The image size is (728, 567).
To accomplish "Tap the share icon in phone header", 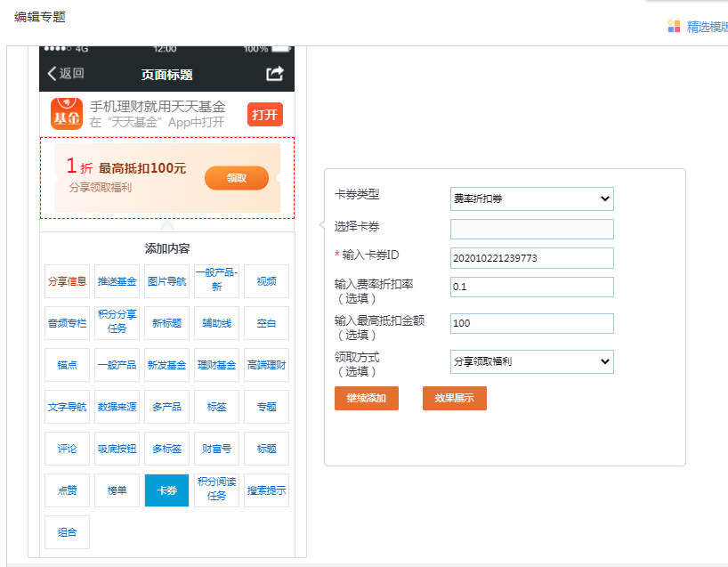I will [x=274, y=74].
